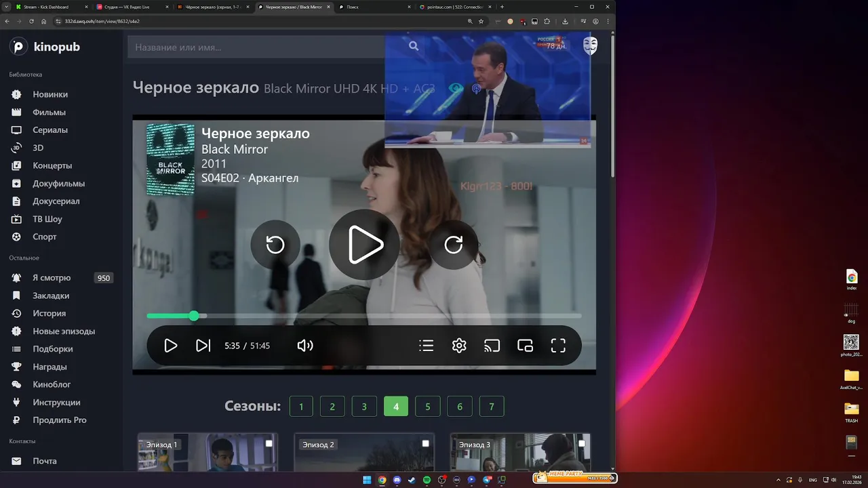Image resolution: width=868 pixels, height=488 pixels.
Task: Open Новые эпизоды list
Action: [64, 331]
